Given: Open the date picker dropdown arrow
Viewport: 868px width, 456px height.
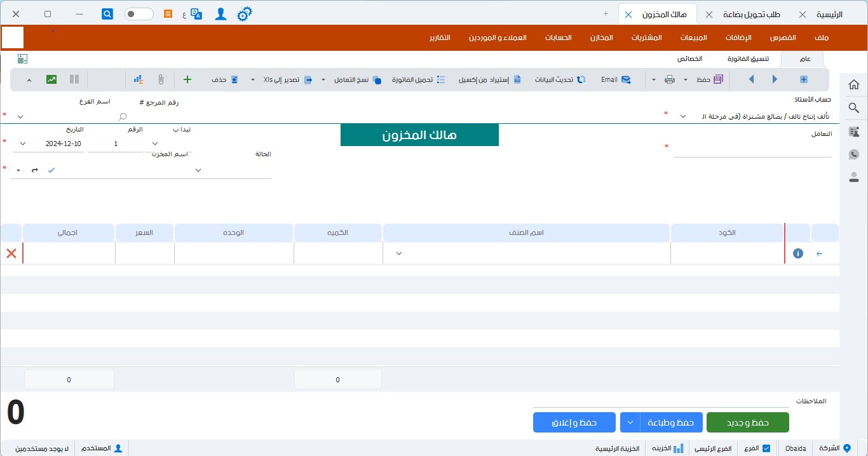Looking at the screenshot, I should (x=24, y=144).
